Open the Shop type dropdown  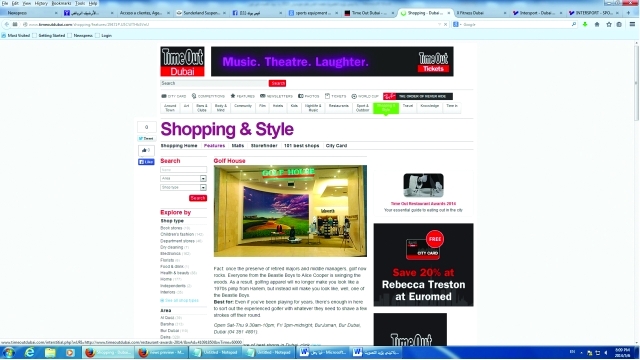tap(183, 187)
